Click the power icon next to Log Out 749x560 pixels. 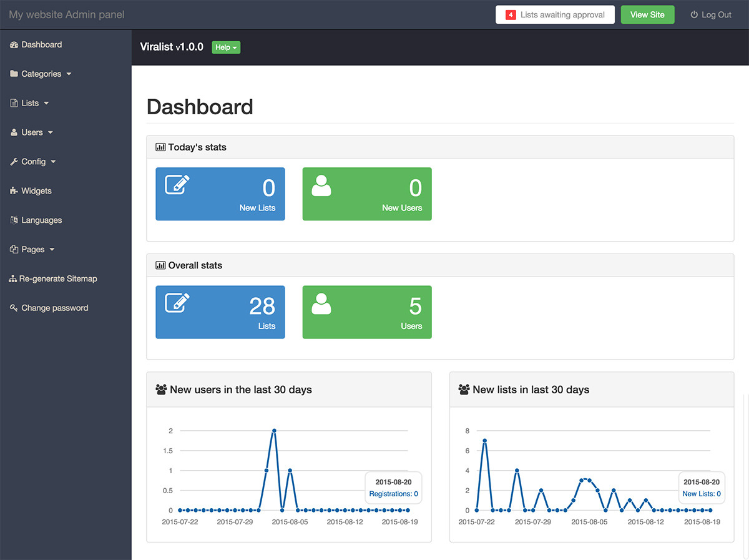pyautogui.click(x=694, y=14)
